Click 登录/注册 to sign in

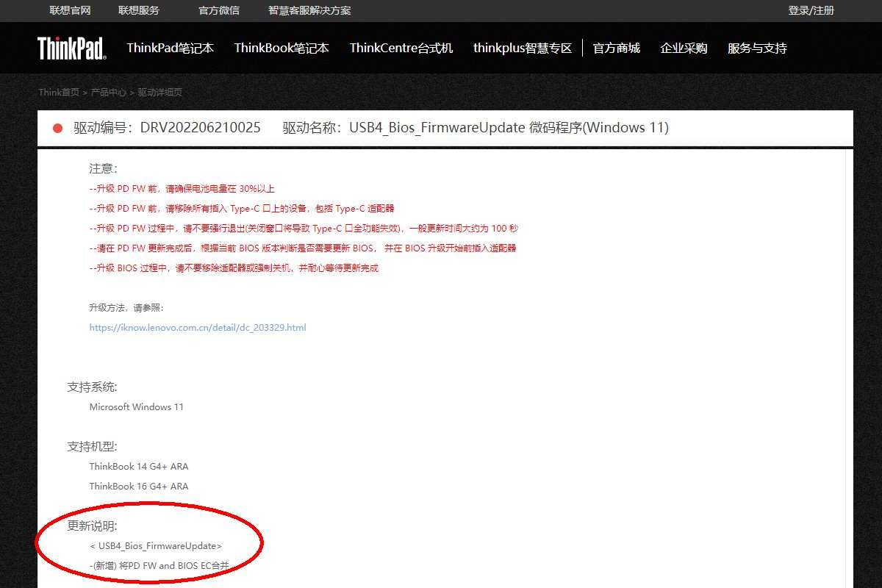pyautogui.click(x=811, y=10)
